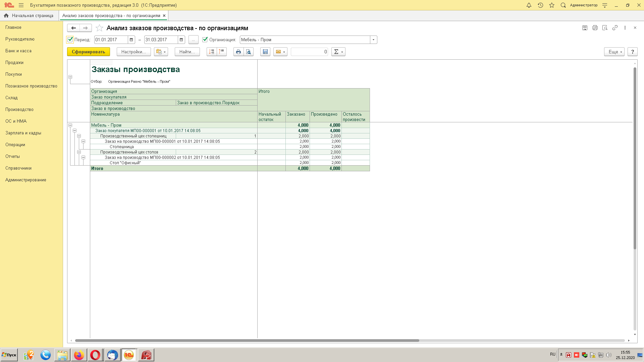This screenshot has height=362, width=644.
Task: Collapse Заказ покупателя МП00-000001 group
Action: [x=74, y=130]
